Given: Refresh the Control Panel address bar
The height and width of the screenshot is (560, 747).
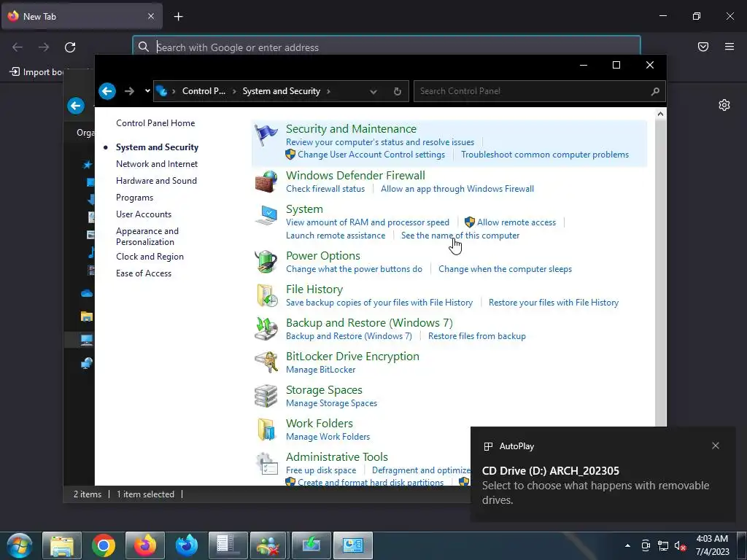Looking at the screenshot, I should [x=398, y=91].
